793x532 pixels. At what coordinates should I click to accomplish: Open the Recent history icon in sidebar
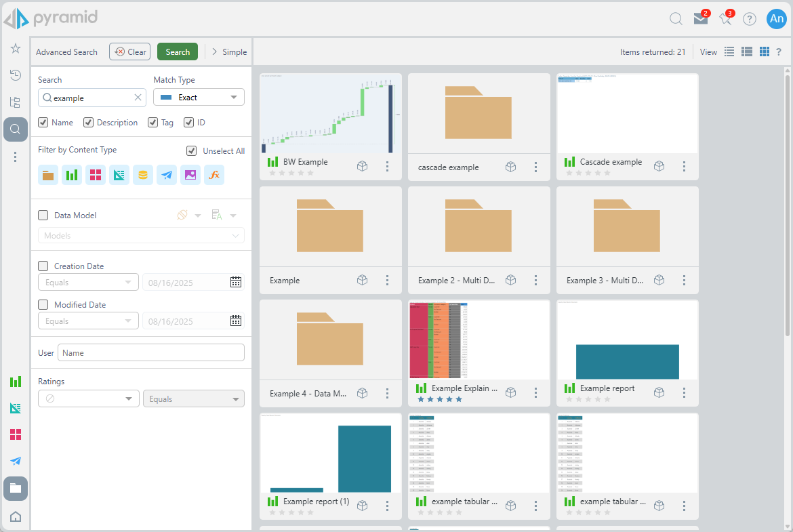(x=15, y=75)
